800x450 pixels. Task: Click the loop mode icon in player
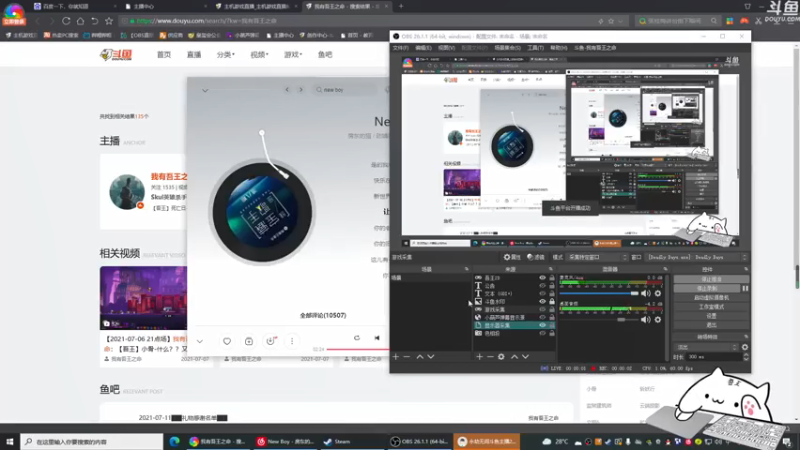(x=357, y=338)
